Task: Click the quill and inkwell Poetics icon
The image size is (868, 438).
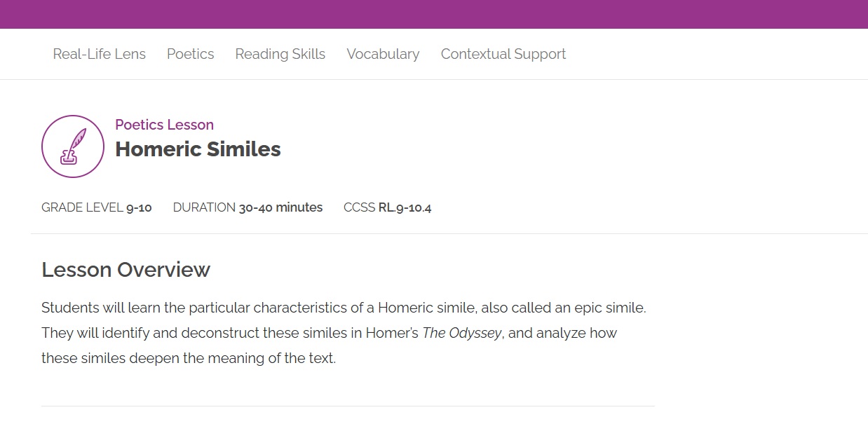Action: [x=73, y=146]
